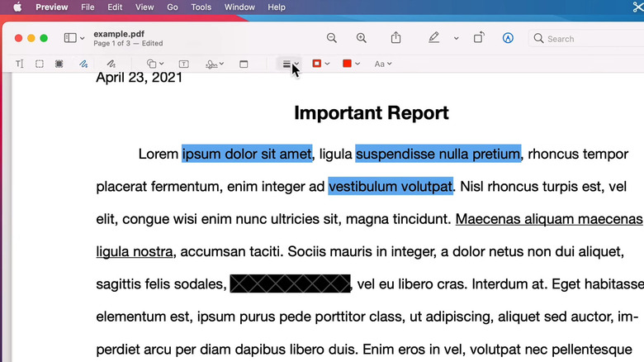Open the Apple menu
This screenshot has height=362, width=644.
point(17,7)
